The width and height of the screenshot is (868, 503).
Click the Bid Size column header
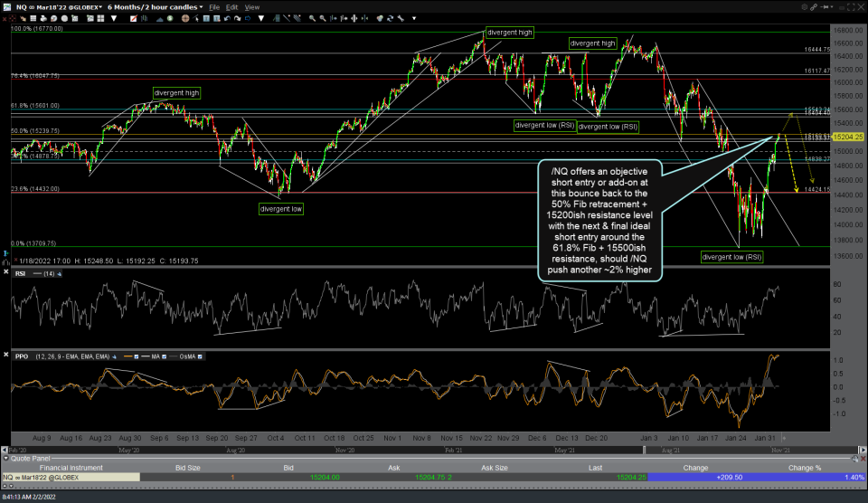click(188, 468)
